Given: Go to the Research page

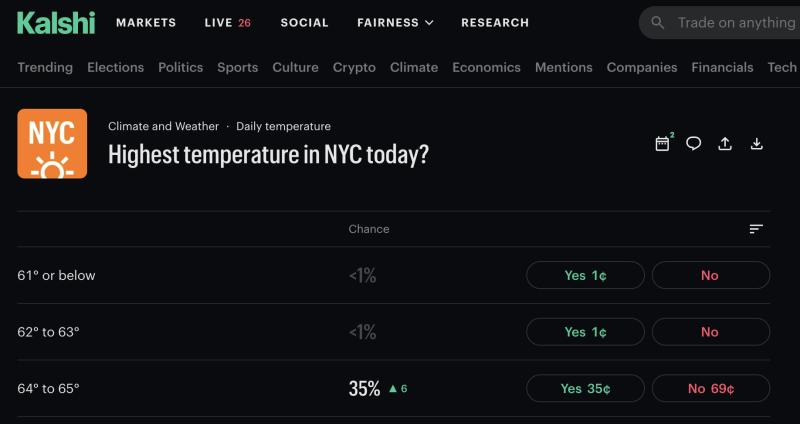Looking at the screenshot, I should (x=495, y=22).
